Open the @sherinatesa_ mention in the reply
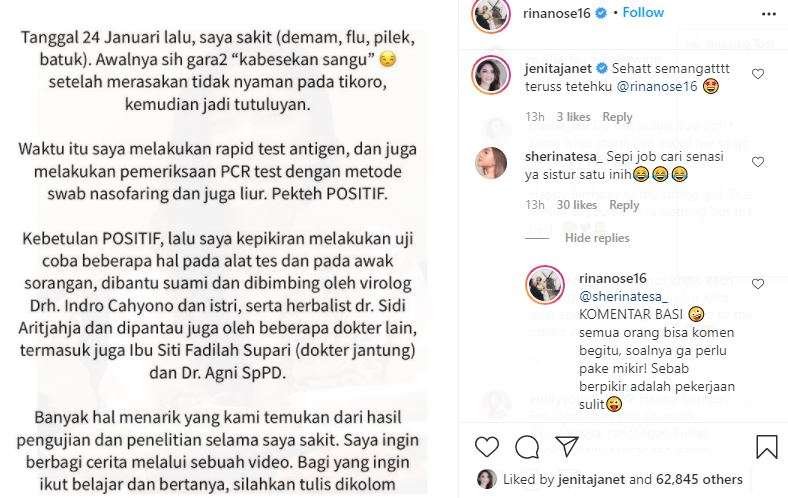Image resolution: width=788 pixels, height=498 pixels. click(x=623, y=297)
